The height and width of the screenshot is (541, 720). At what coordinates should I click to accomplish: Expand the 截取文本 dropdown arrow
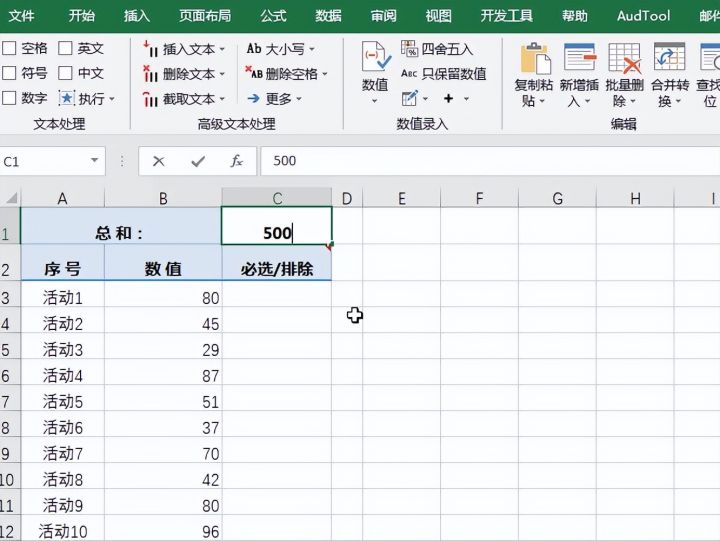click(x=222, y=98)
